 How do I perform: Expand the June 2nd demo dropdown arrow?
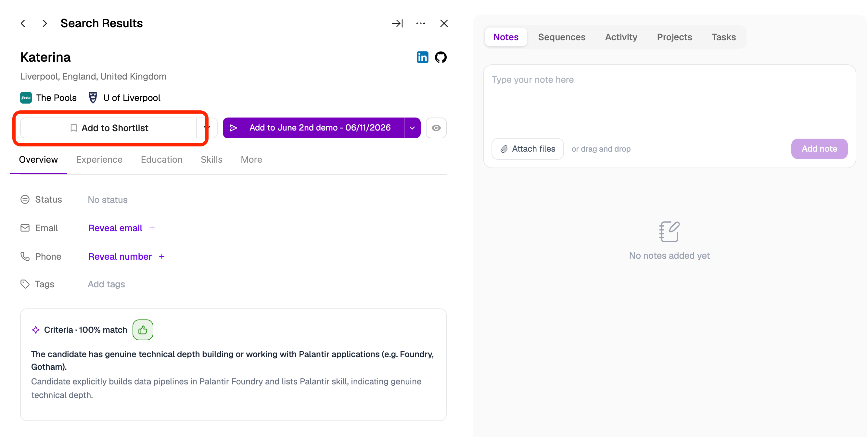412,128
